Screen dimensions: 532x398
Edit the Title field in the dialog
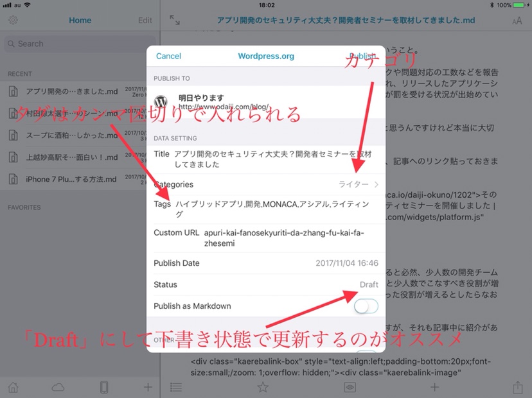266,159
